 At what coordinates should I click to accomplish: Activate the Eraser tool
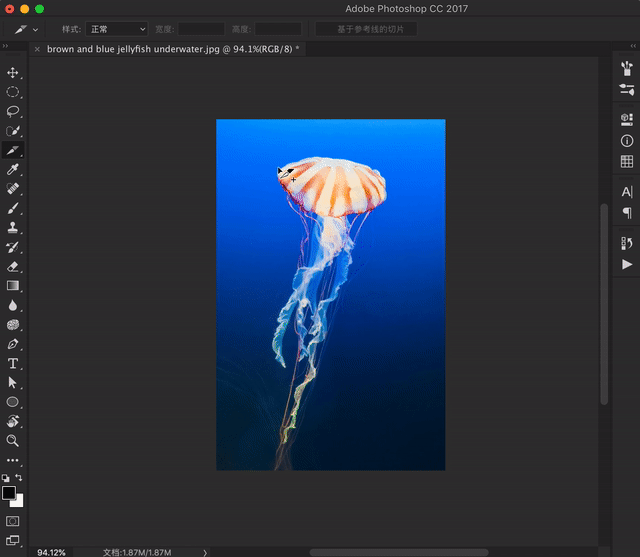[x=13, y=266]
